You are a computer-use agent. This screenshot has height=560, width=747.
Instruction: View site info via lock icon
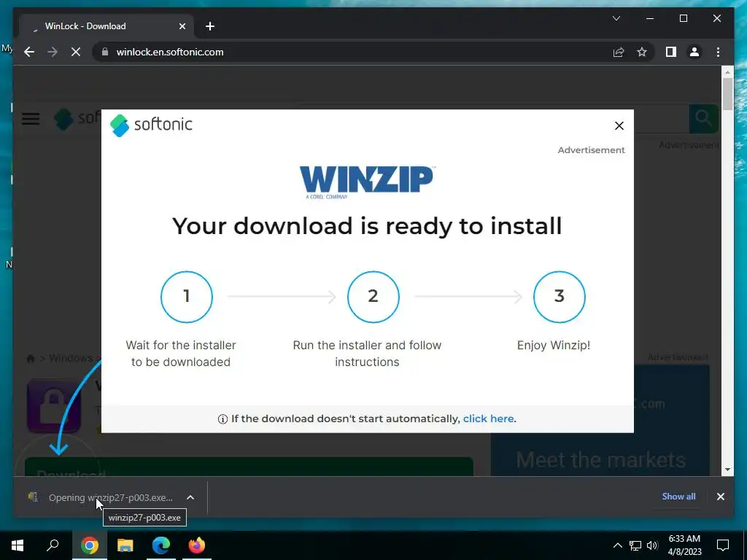pyautogui.click(x=105, y=52)
